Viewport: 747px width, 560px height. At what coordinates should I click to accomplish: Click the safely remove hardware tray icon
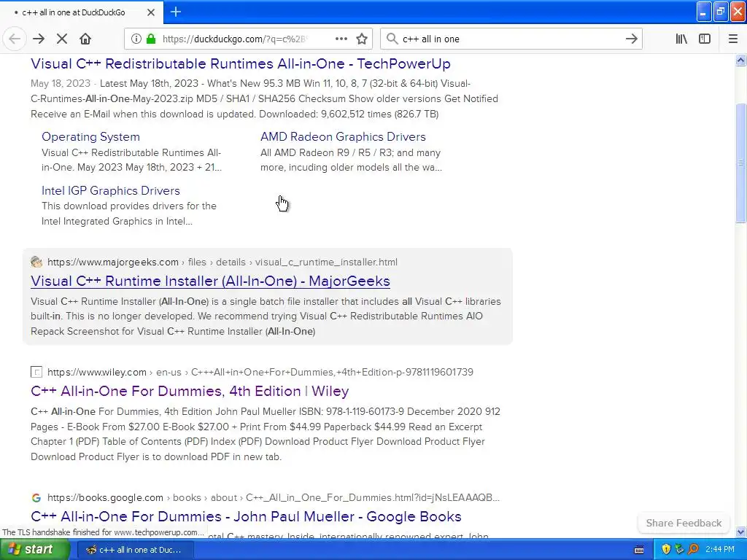[679, 550]
